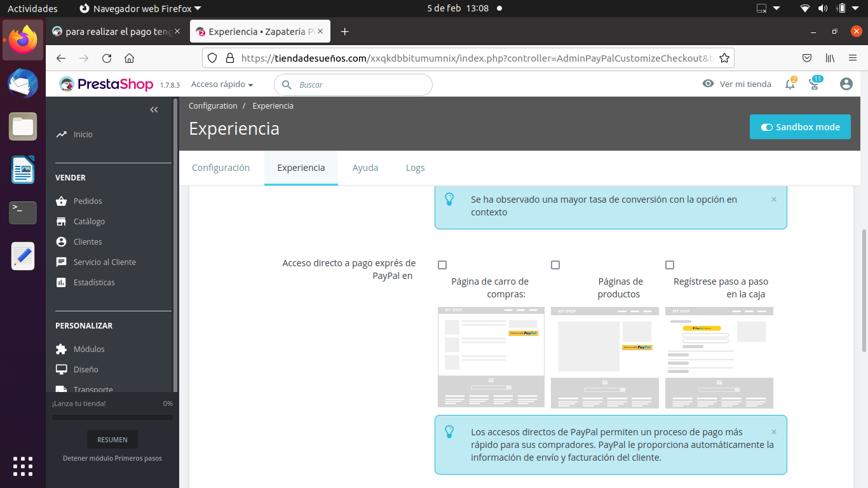Open the Pocket save icon
The image size is (868, 488).
(x=807, y=58)
